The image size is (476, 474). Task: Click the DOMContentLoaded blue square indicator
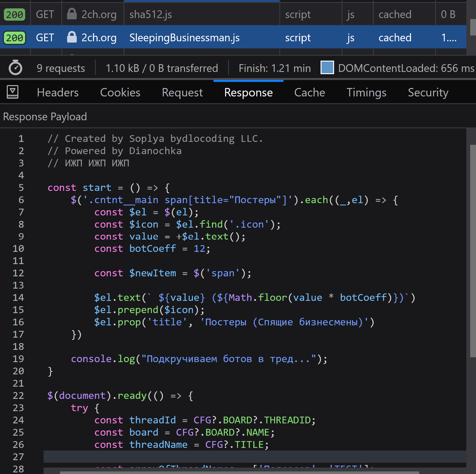[x=327, y=68]
